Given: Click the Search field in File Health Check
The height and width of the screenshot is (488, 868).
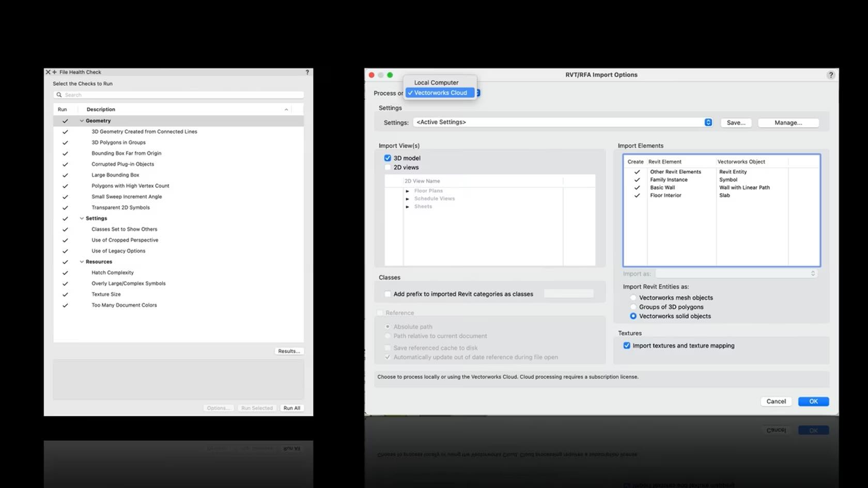Looking at the screenshot, I should 181,95.
